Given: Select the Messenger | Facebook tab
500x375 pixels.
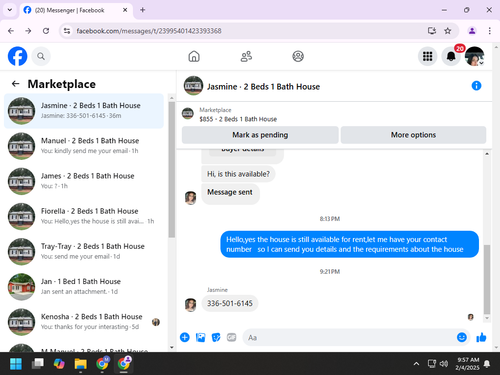Looking at the screenshot, I should [76, 10].
